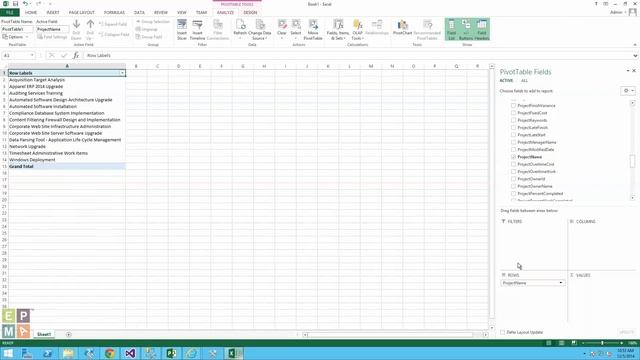640x360 pixels.
Task: Toggle the +/- Buttons display
Action: point(466,29)
